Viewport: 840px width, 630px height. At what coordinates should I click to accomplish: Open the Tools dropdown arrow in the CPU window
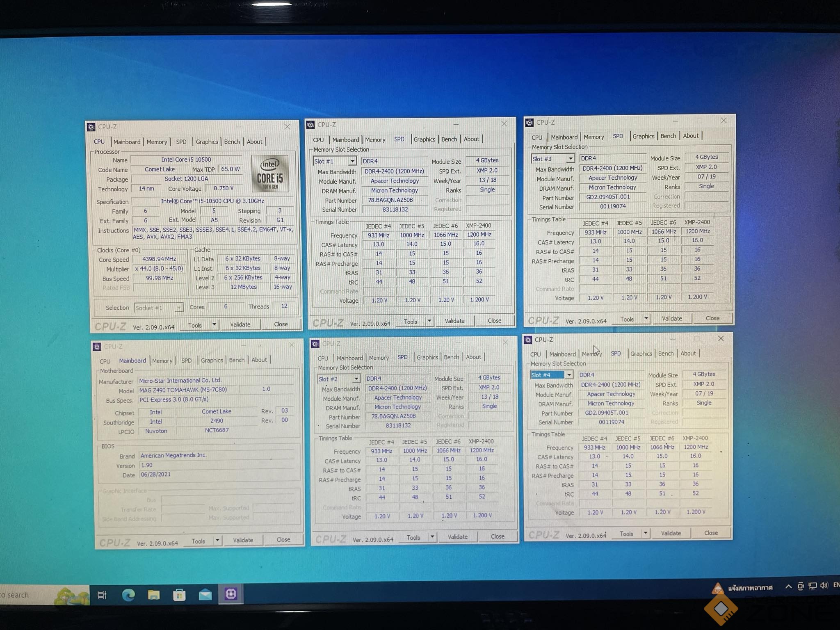[214, 325]
